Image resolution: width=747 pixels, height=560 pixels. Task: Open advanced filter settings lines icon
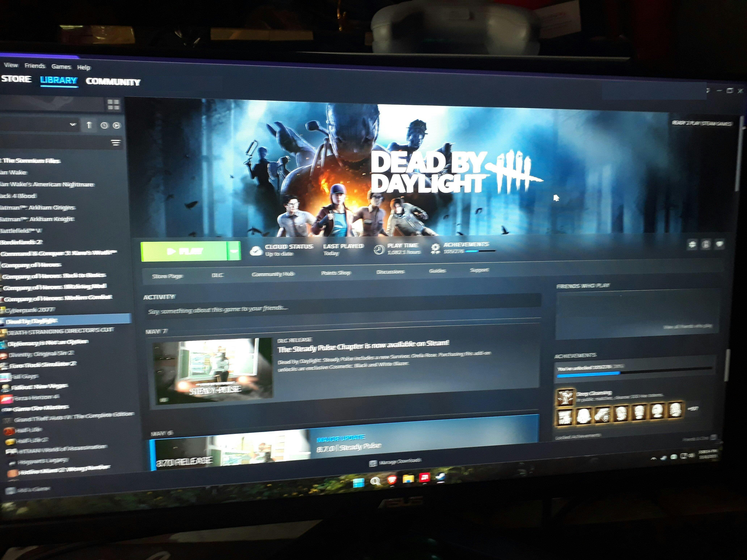[x=115, y=143]
